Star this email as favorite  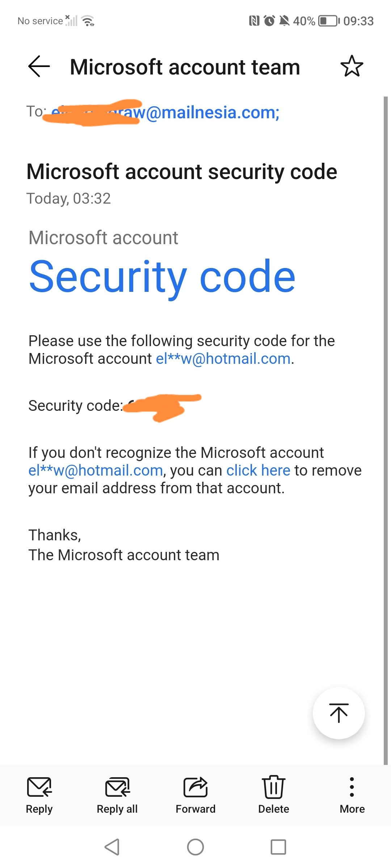point(352,67)
